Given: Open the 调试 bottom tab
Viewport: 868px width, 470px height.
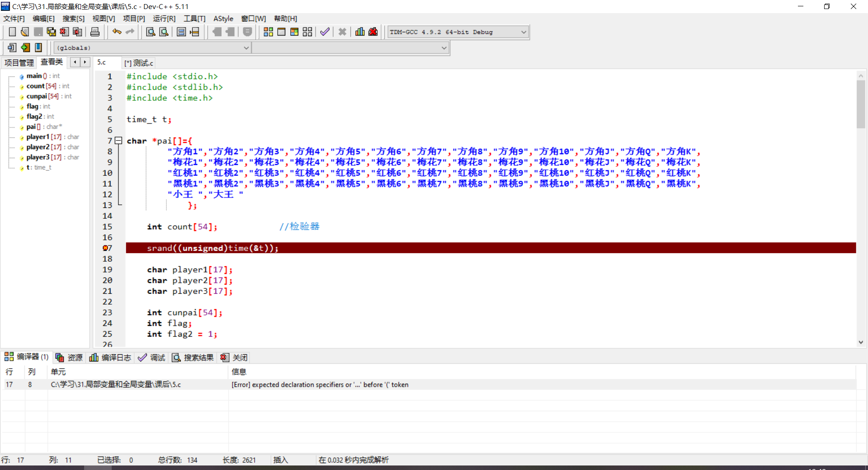Looking at the screenshot, I should (151, 357).
